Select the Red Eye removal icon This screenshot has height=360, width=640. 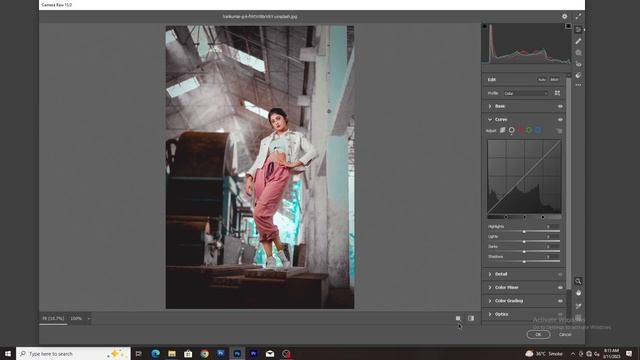tap(578, 64)
